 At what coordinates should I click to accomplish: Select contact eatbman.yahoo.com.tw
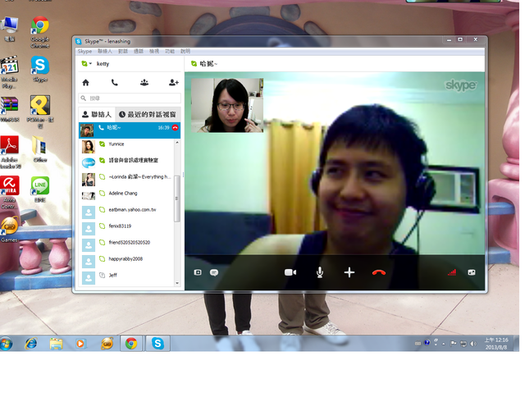pyautogui.click(x=126, y=212)
